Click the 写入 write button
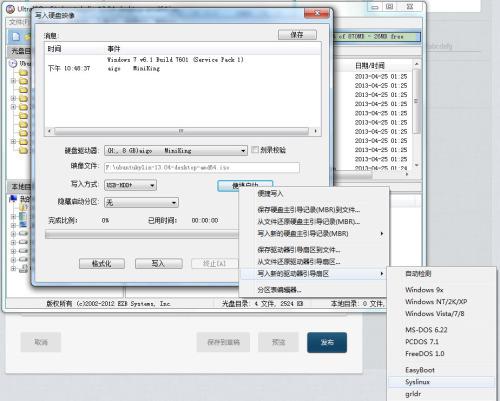Screen dimensions: 500x401 tap(159, 264)
